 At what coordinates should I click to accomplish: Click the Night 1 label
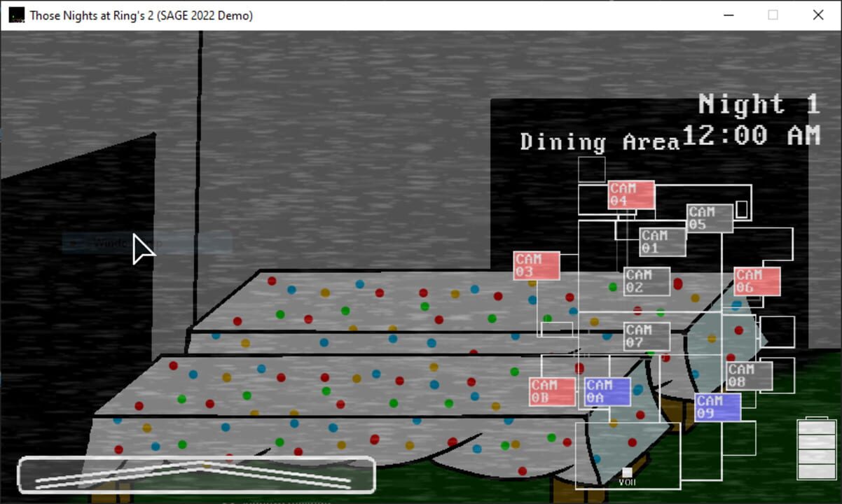(759, 105)
